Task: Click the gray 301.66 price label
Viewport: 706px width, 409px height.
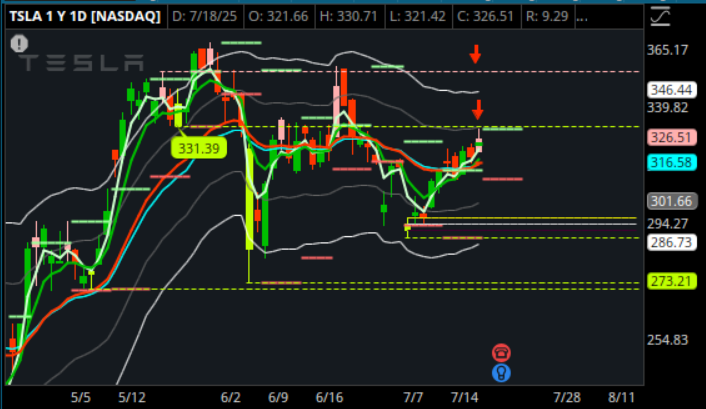Action: (671, 201)
